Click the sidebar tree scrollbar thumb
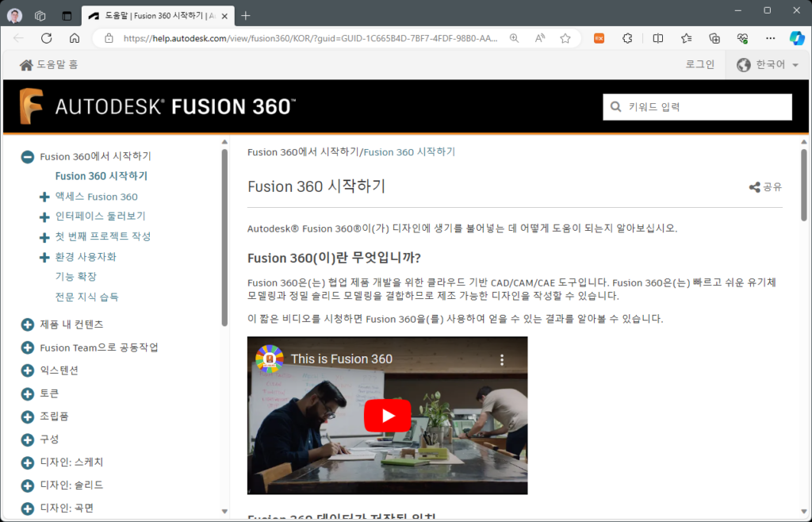The image size is (812, 522). [x=224, y=238]
